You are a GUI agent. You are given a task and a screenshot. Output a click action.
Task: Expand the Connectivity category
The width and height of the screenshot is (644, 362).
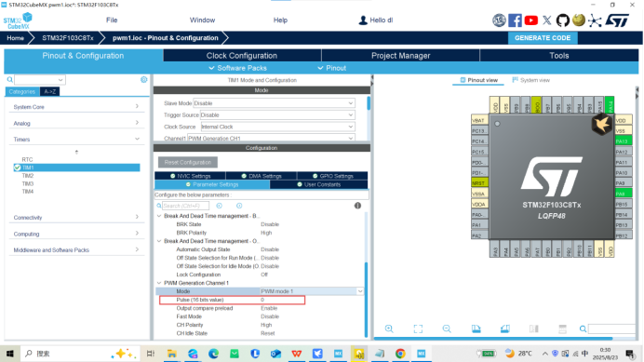[76, 218]
